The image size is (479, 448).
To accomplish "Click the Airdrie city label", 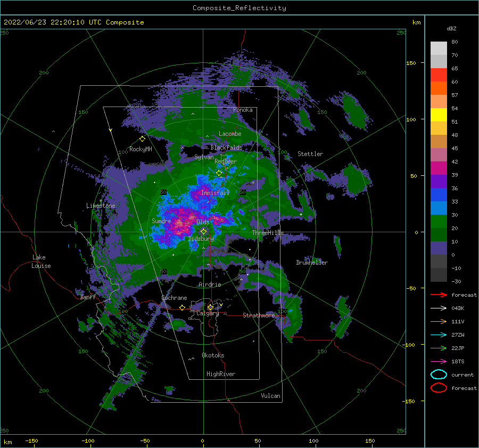I will point(210,284).
